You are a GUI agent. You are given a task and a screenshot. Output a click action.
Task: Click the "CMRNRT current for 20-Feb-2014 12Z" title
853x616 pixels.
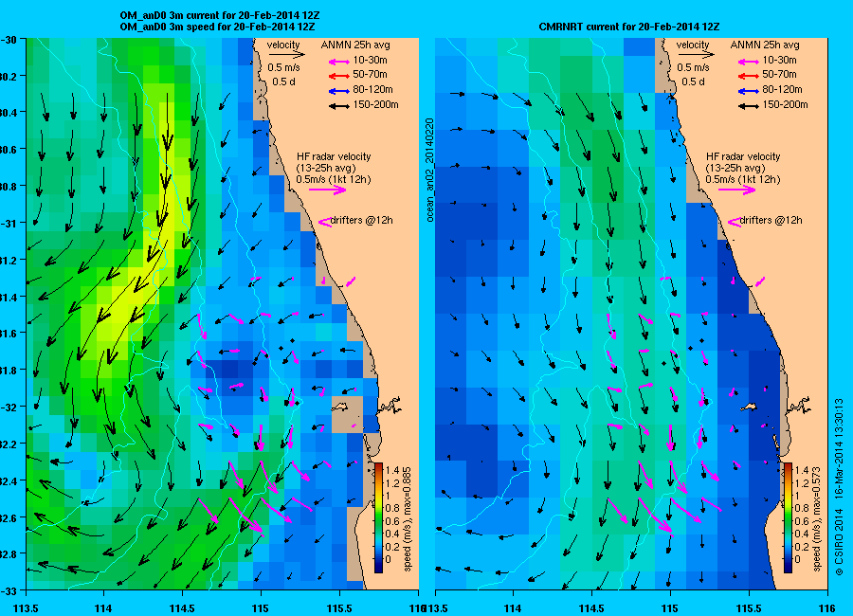pos(629,27)
